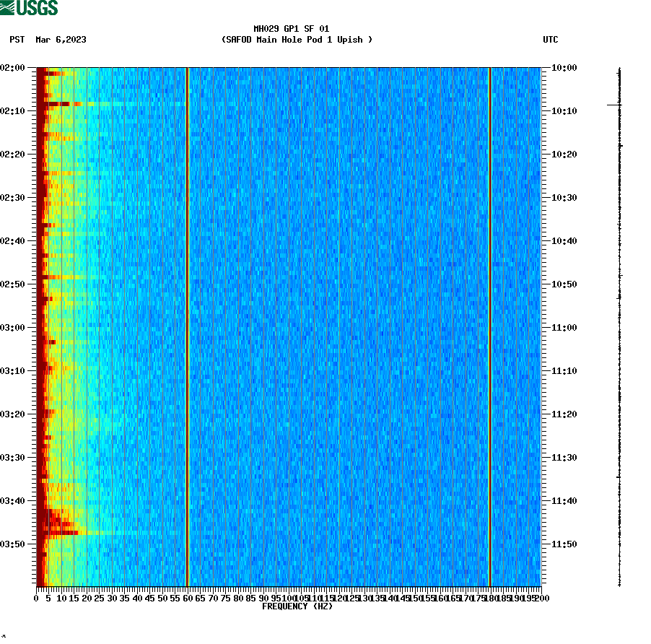Open the FREQUENCY (HZ) axis options
This screenshot has height=644, width=651.
pyautogui.click(x=298, y=607)
